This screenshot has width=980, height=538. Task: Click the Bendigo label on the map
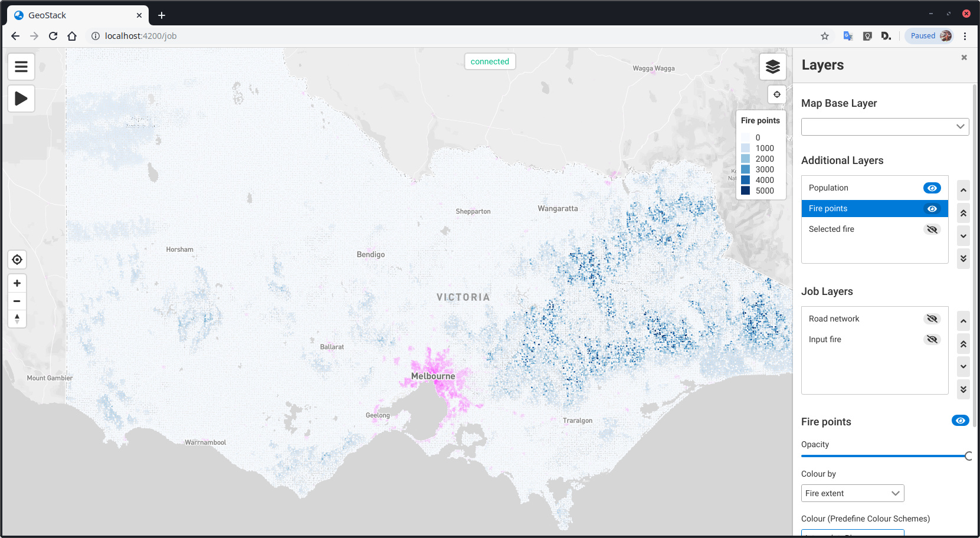(x=371, y=255)
